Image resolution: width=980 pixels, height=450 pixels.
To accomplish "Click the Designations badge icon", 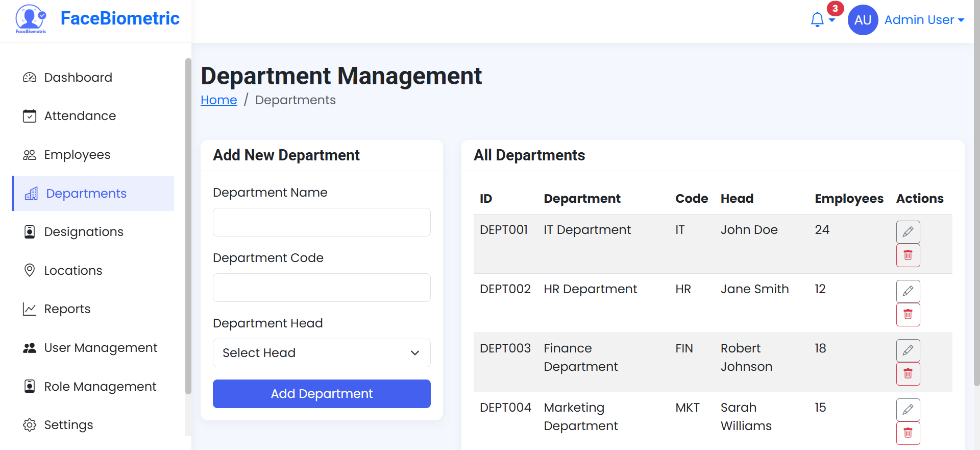I will 30,232.
